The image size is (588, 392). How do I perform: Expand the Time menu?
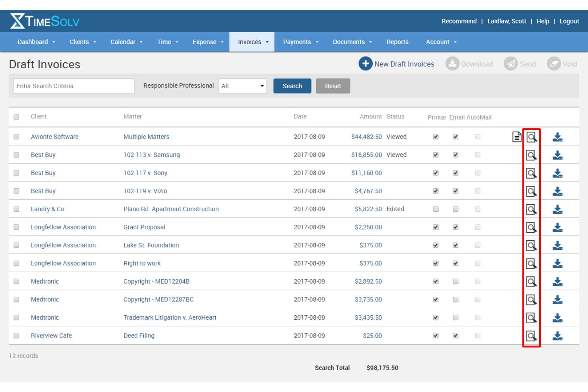(168, 42)
